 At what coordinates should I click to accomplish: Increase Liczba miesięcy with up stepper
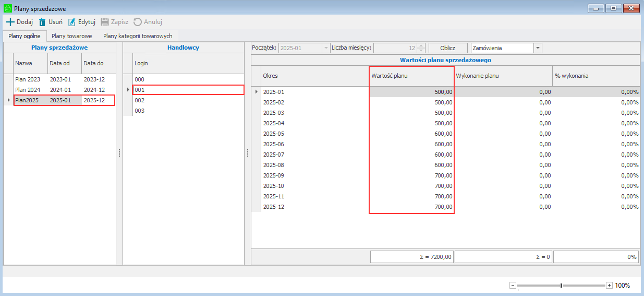click(x=421, y=45)
